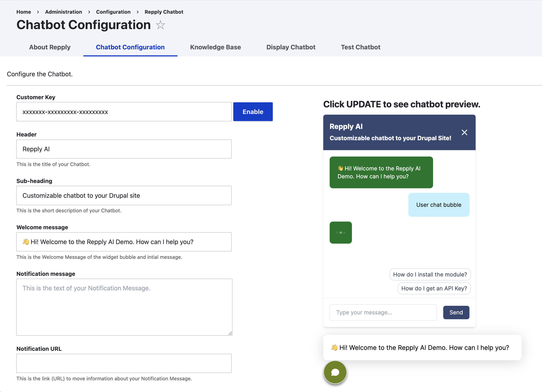This screenshot has height=392, width=542.
Task: Switch to the Display Chatbot tab
Action: point(291,47)
